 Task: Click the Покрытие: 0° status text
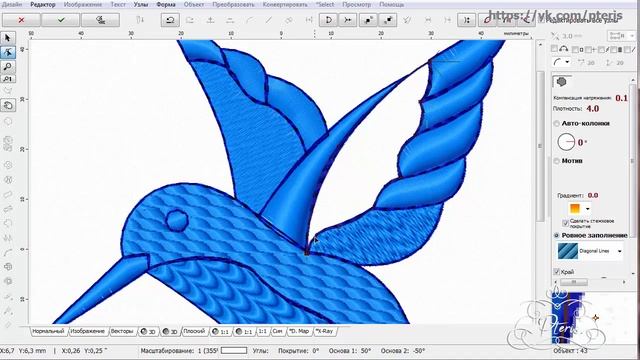(298, 351)
